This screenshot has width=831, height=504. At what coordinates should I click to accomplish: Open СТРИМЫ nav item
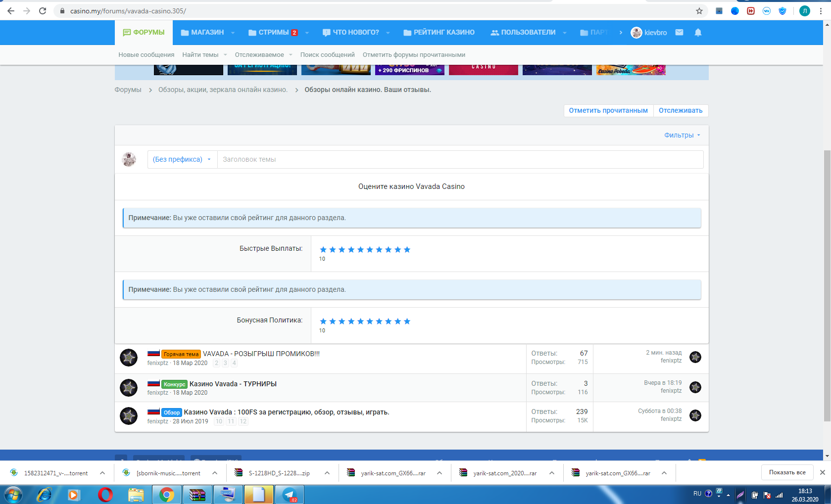coord(273,32)
